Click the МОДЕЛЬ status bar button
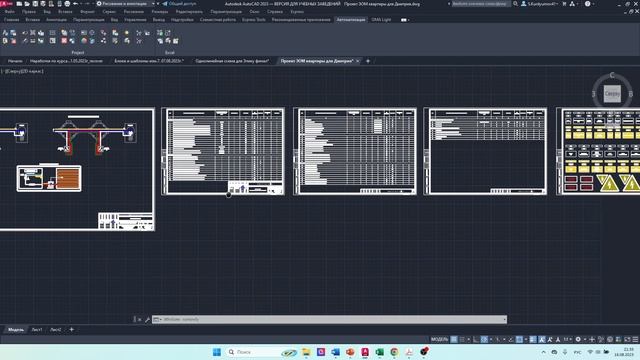Image resolution: width=640 pixels, height=360 pixels. [x=440, y=339]
